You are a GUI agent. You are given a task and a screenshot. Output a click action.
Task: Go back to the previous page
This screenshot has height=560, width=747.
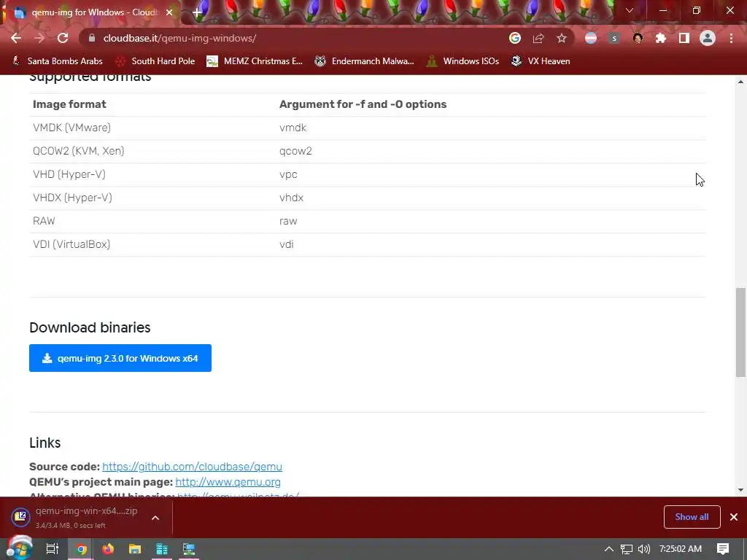16,38
